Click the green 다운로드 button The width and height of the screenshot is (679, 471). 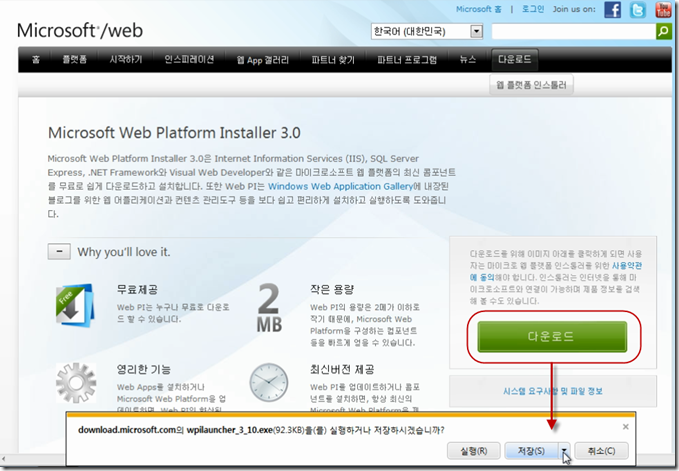tap(552, 336)
